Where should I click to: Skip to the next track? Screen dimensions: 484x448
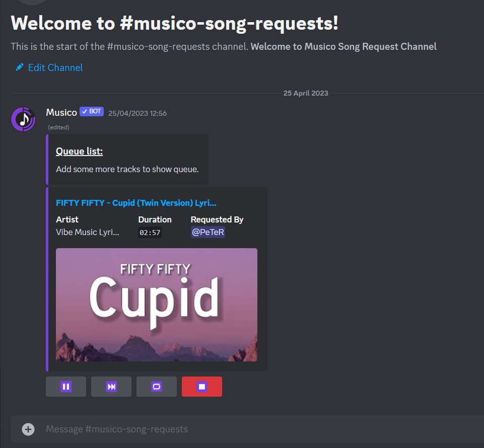[111, 386]
